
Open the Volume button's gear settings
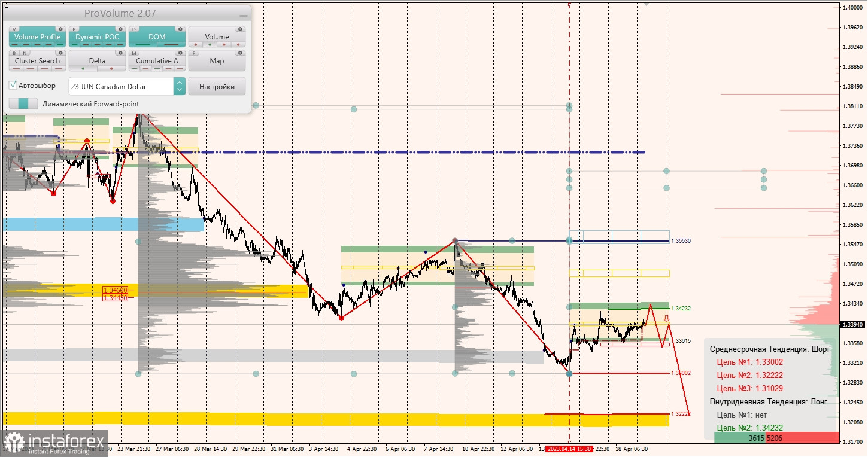(240, 29)
